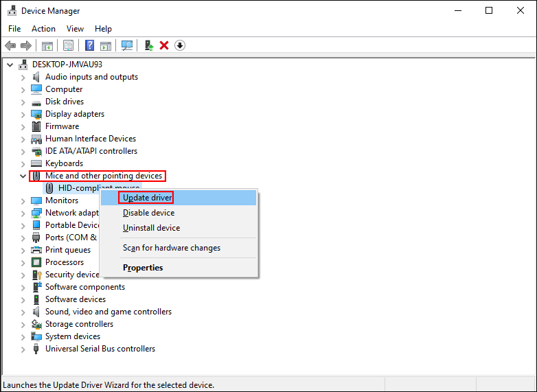Screen dimensions: 537x392
Task: Click Scan for hardware changes monitor icon
Action: coord(127,45)
